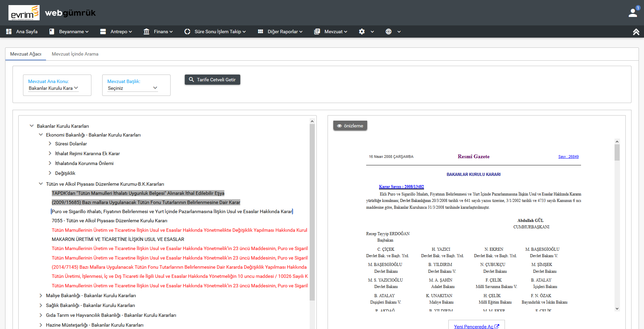
Task: Click the Tarife Cetveli Getir button
Action: 212,80
